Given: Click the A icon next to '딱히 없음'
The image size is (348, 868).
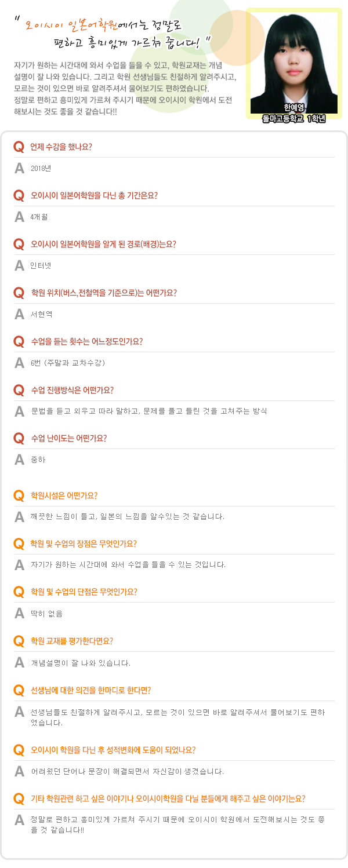Looking at the screenshot, I should coord(19,614).
